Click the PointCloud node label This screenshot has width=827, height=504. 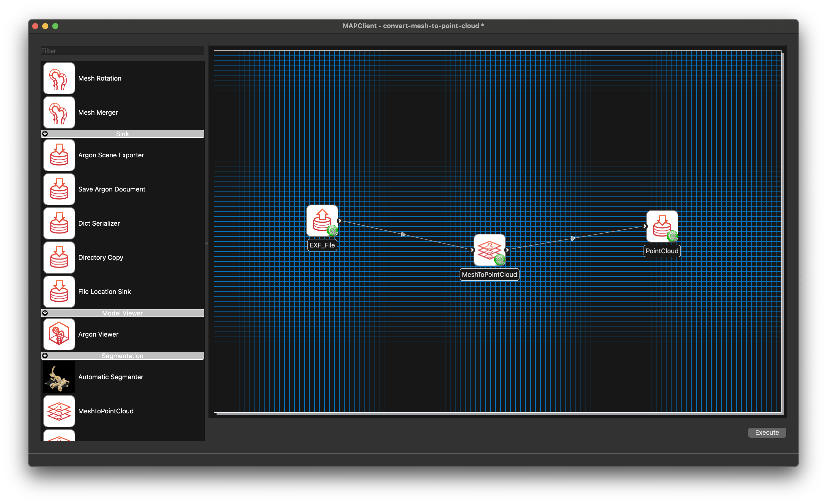(662, 251)
